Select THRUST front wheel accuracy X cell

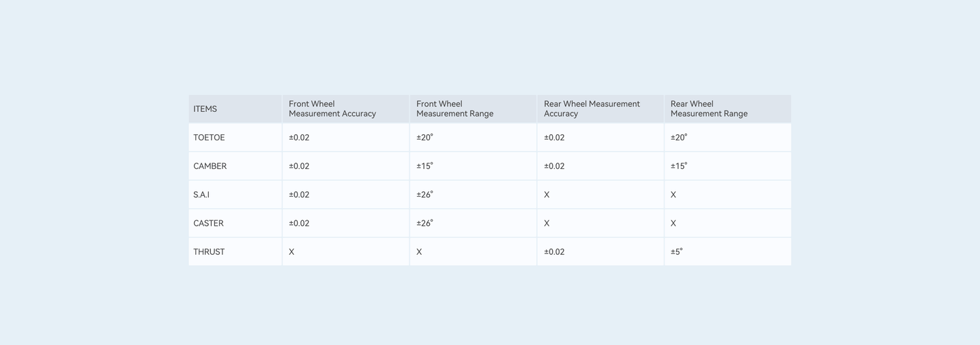pos(292,251)
